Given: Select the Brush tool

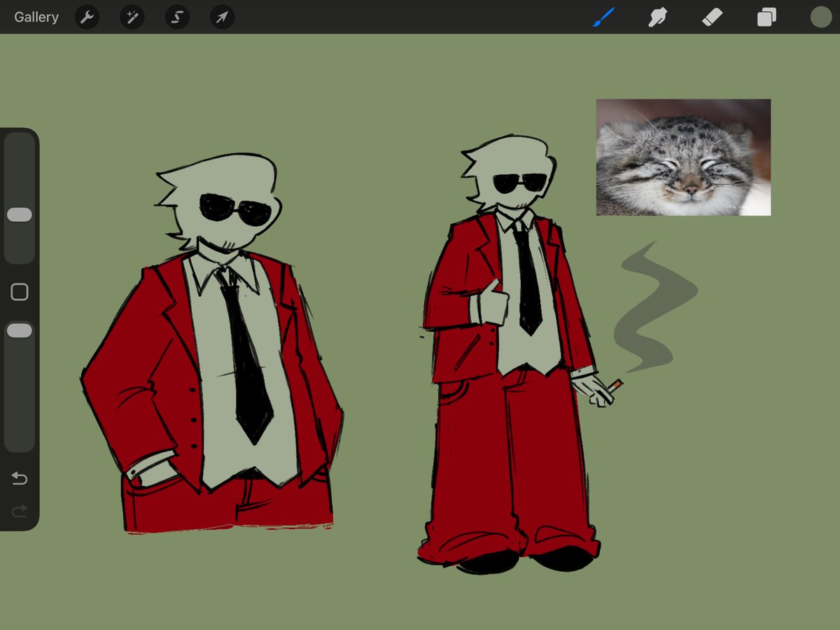Looking at the screenshot, I should tap(603, 17).
